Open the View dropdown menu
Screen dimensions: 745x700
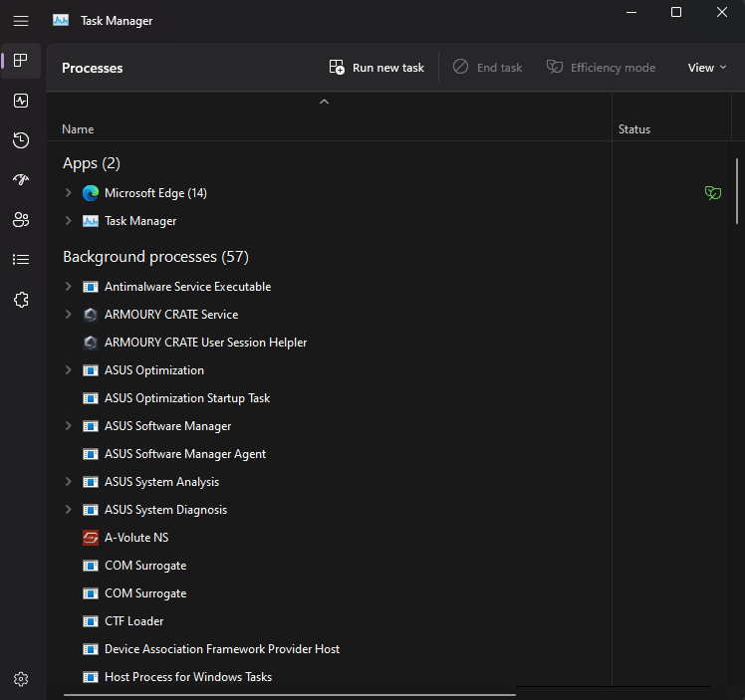[707, 68]
